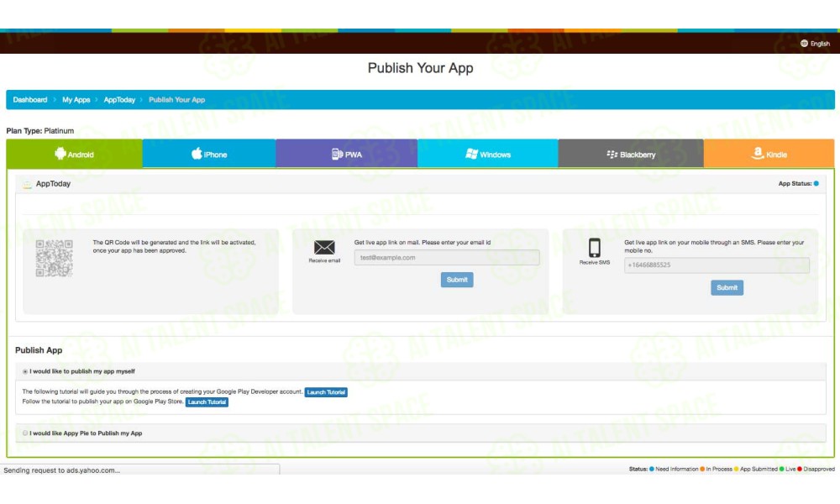Click Publish Your App breadcrumb
Screen dimensions: 840x504
pyautogui.click(x=176, y=100)
